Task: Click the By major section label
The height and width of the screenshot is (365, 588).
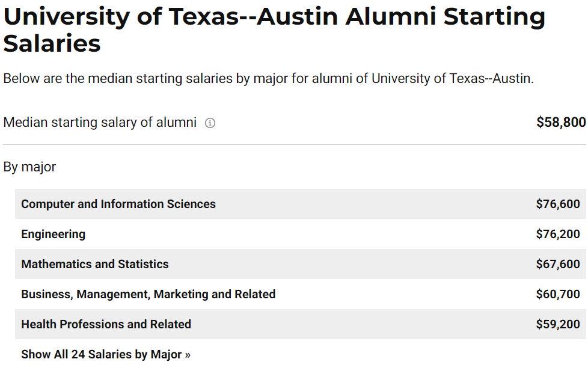Action: pyautogui.click(x=29, y=167)
